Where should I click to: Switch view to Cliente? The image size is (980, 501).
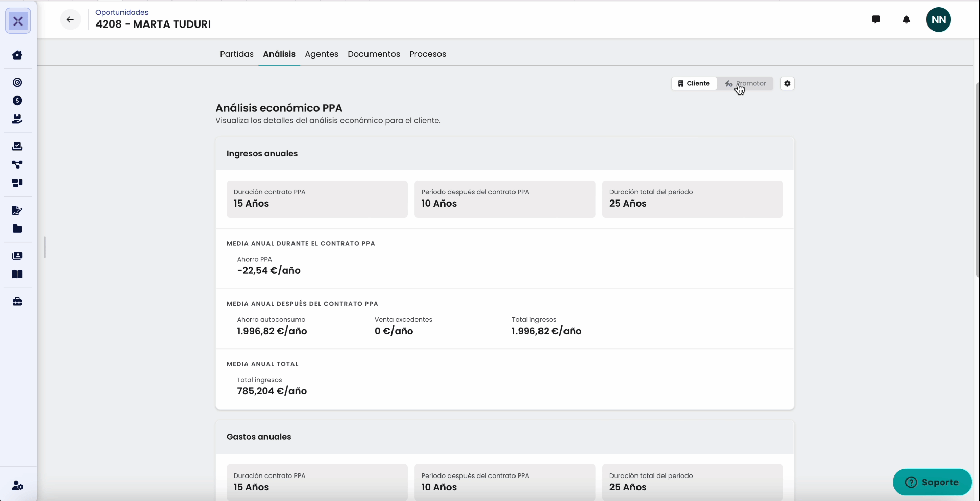[x=694, y=83]
